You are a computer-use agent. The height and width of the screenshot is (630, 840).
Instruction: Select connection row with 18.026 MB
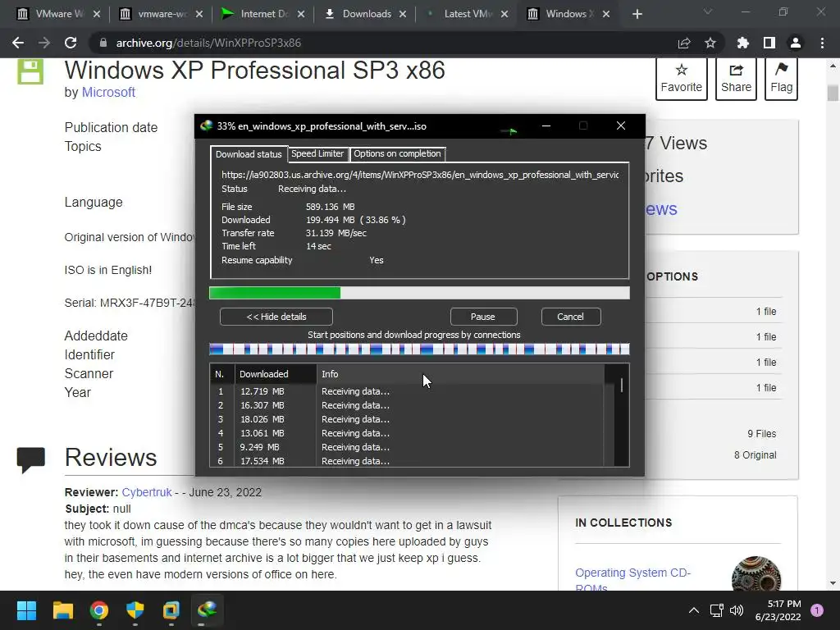(407, 419)
